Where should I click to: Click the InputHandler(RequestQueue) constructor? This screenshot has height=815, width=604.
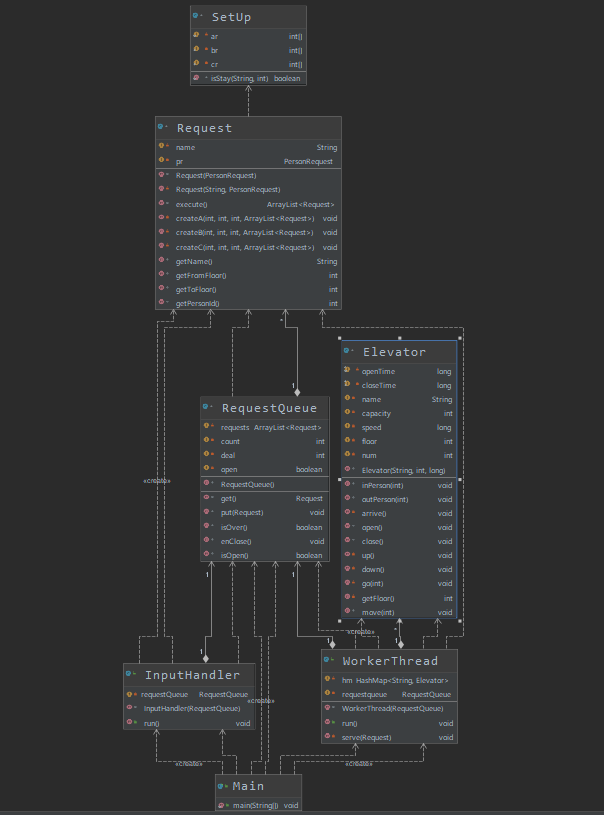pos(189,709)
